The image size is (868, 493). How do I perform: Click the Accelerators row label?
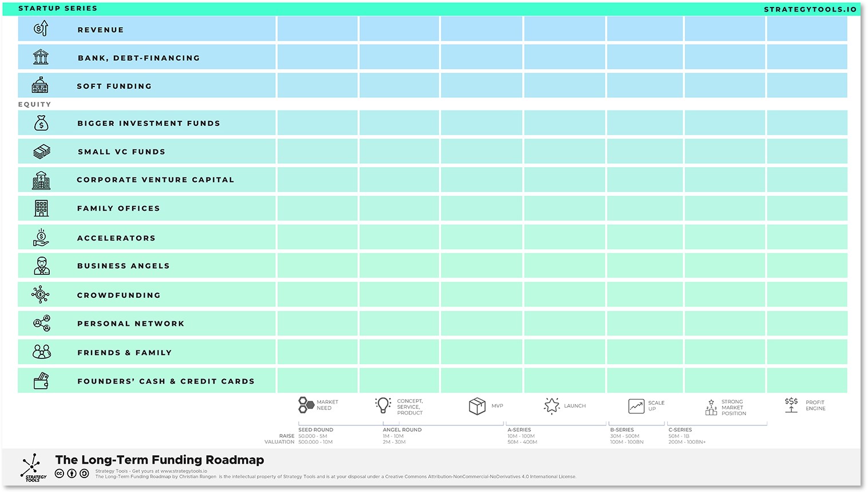[116, 238]
